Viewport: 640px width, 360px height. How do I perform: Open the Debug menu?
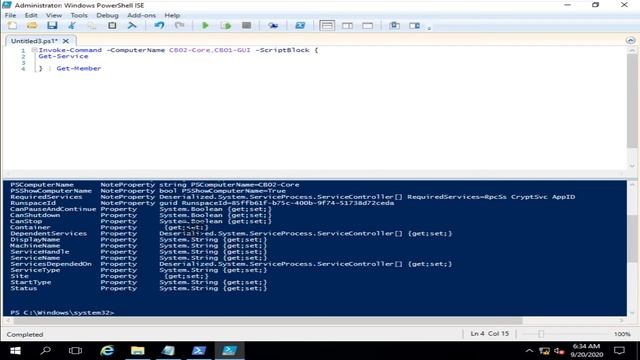point(107,15)
